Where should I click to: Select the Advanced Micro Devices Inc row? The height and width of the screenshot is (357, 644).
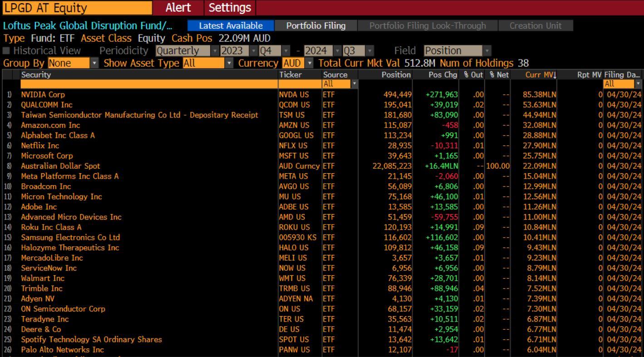coord(322,217)
